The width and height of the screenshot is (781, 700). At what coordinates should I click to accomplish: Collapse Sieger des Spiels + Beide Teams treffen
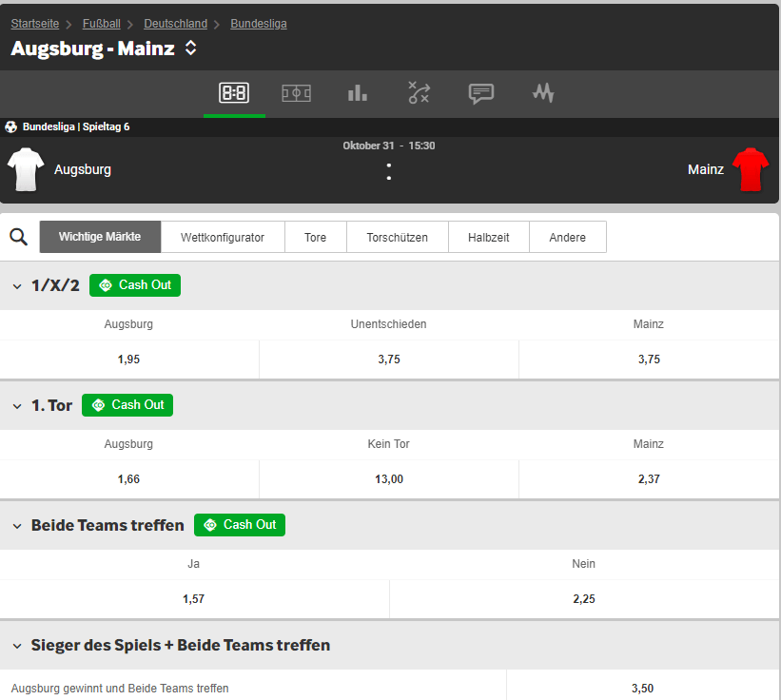17,646
